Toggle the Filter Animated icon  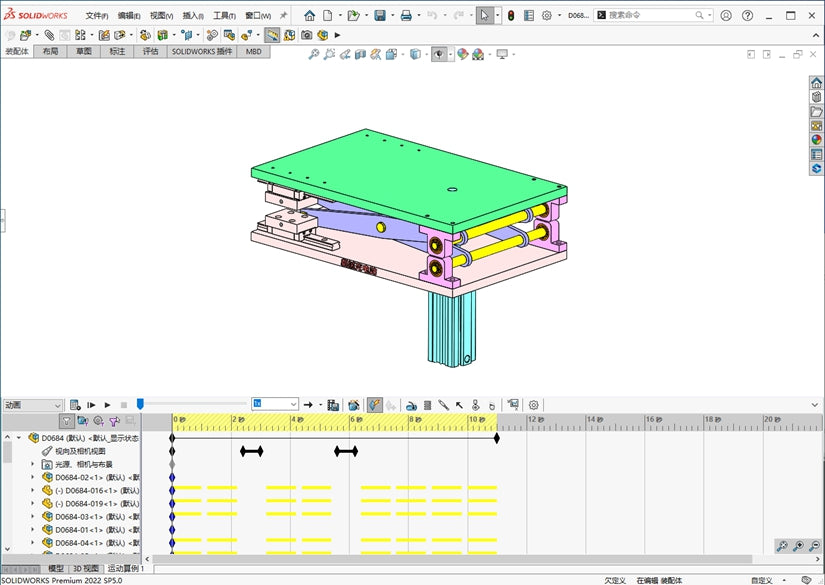coord(83,421)
